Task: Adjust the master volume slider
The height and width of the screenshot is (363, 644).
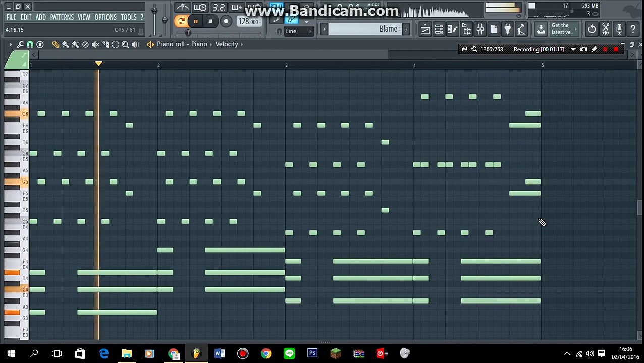Action: click(154, 10)
